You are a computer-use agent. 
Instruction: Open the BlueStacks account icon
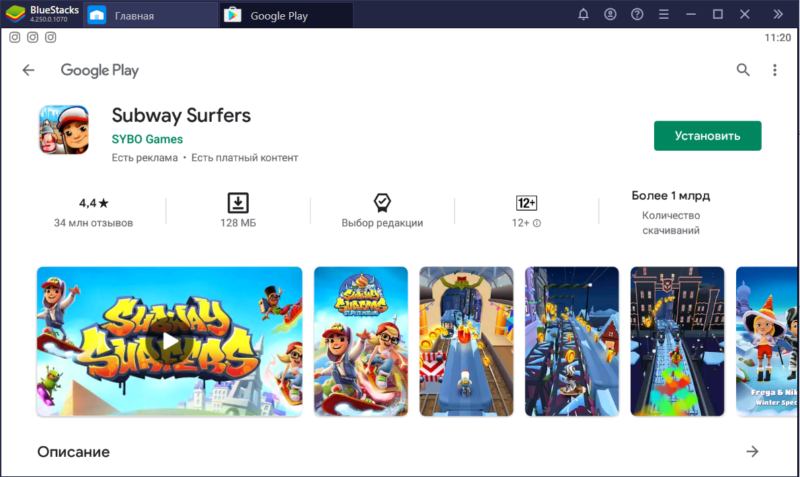click(610, 14)
